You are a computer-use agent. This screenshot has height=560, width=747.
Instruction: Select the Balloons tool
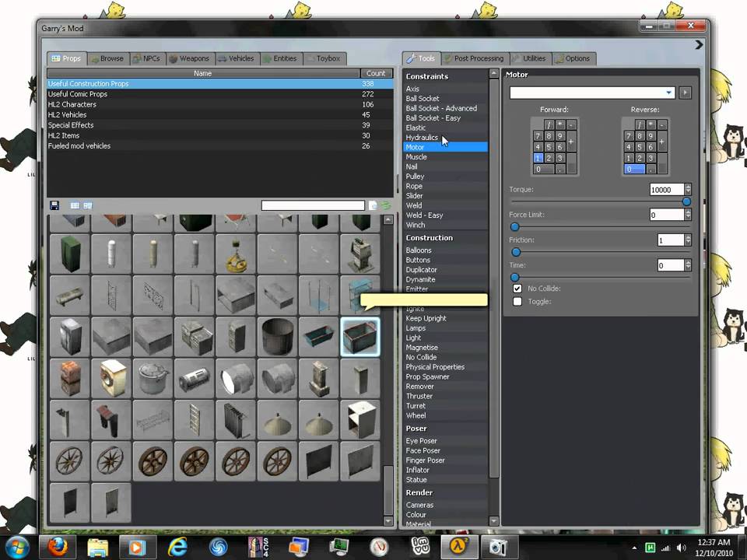pyautogui.click(x=445, y=250)
